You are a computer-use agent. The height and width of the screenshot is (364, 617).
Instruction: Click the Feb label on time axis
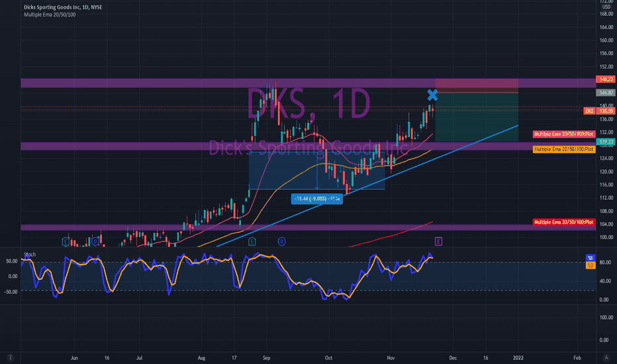(x=577, y=357)
